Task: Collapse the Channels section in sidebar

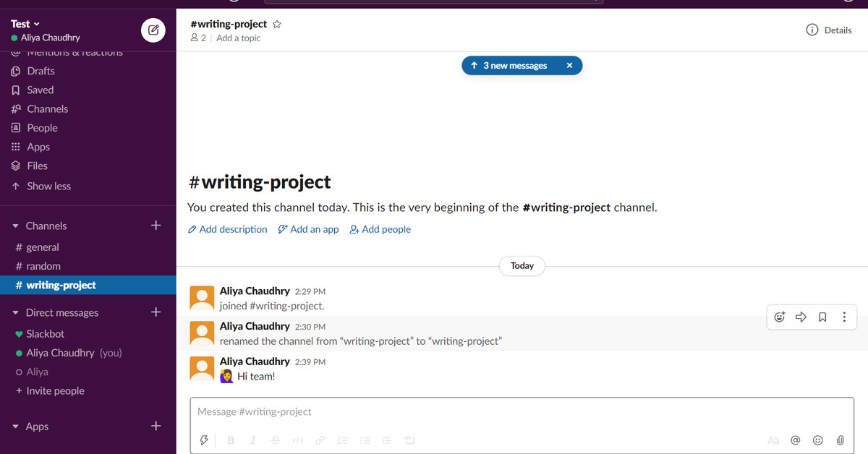Action: pos(16,226)
